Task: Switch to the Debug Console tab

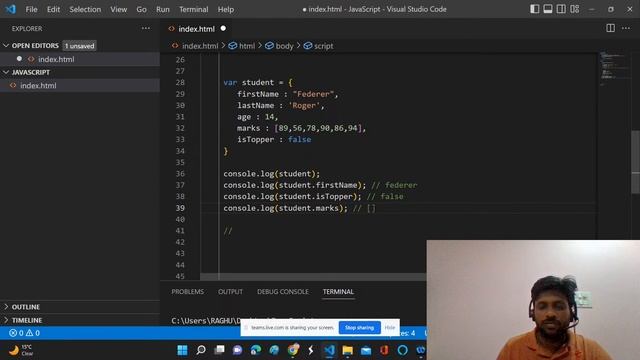Action: tap(283, 292)
